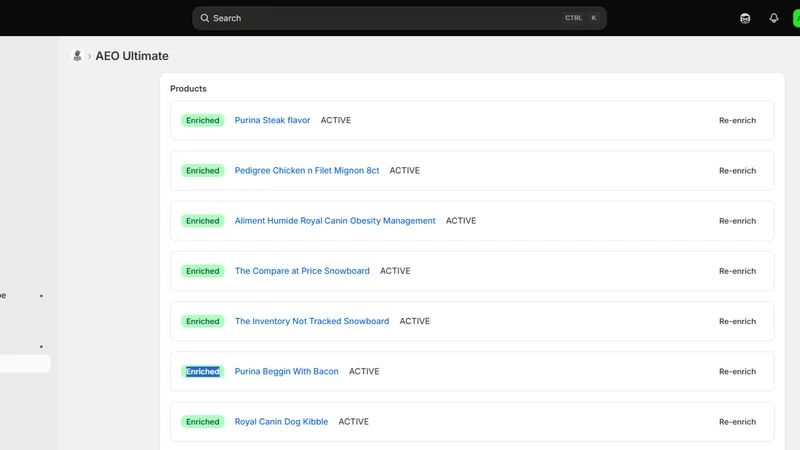The width and height of the screenshot is (800, 450).
Task: Click Enriched badge on Royal Canin Dog Kibble
Action: tap(203, 422)
